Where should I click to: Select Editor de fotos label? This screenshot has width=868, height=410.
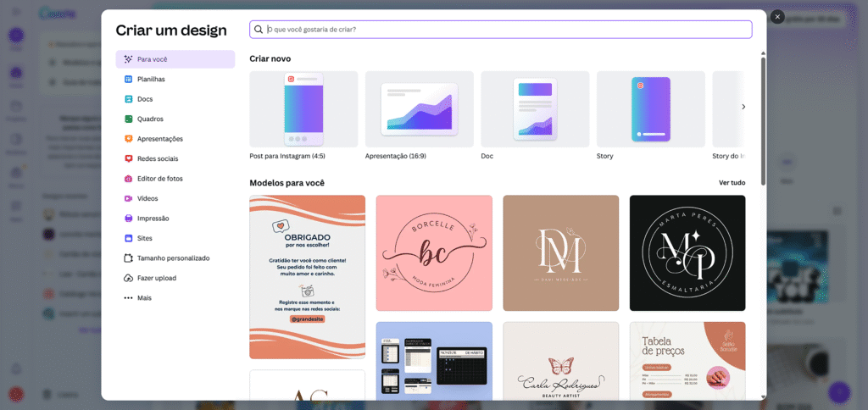tap(160, 179)
